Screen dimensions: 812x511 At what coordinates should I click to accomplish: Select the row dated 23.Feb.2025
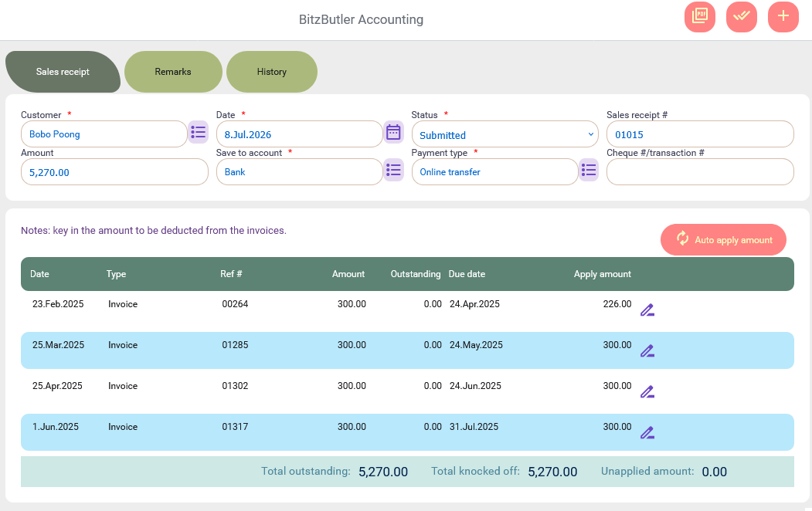pyautogui.click(x=407, y=310)
